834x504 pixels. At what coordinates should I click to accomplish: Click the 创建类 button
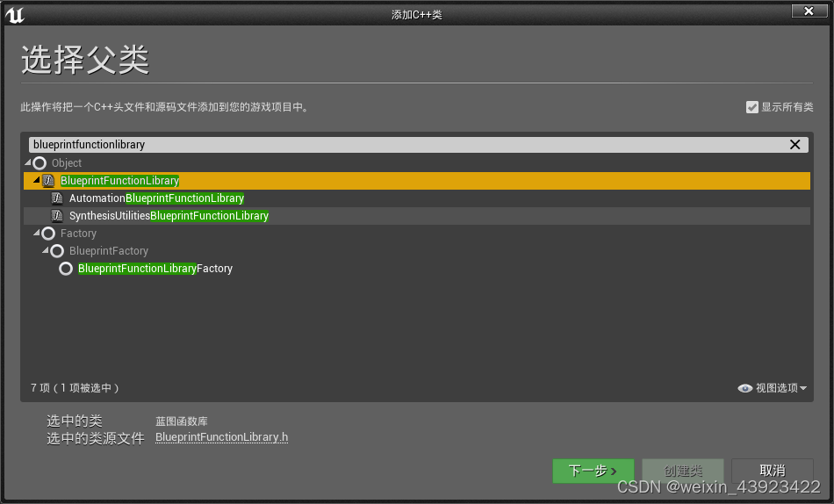click(683, 471)
